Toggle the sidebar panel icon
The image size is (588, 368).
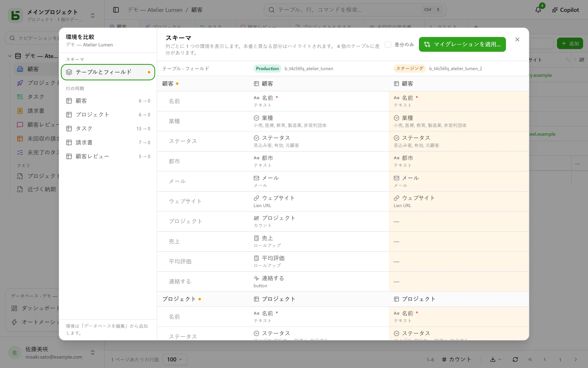click(x=116, y=10)
